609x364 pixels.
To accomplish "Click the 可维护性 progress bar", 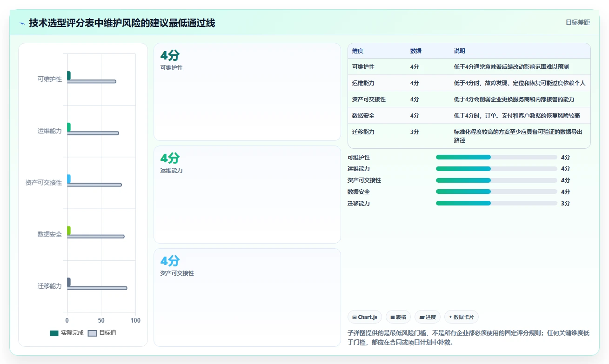I will pos(496,157).
